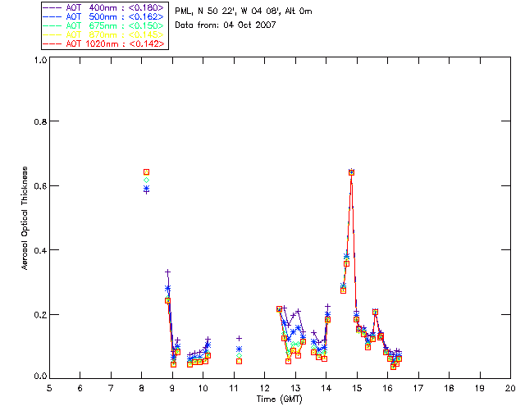
Task: Click the x-axis tick label 15
Action: 357,388
